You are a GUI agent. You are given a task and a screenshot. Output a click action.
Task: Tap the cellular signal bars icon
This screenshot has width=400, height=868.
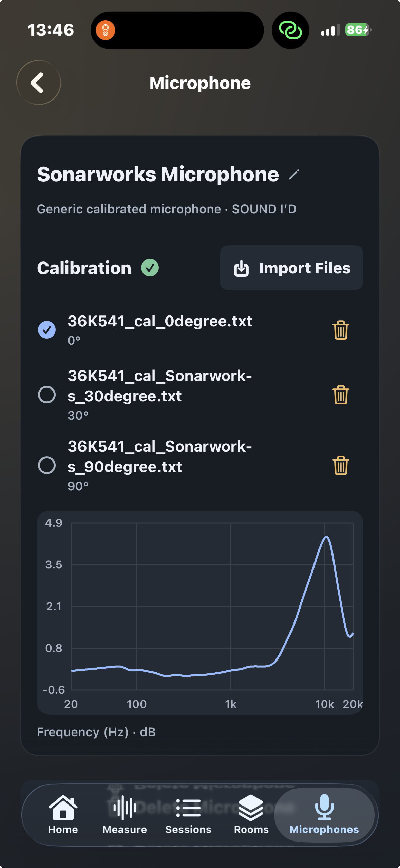pos(330,30)
